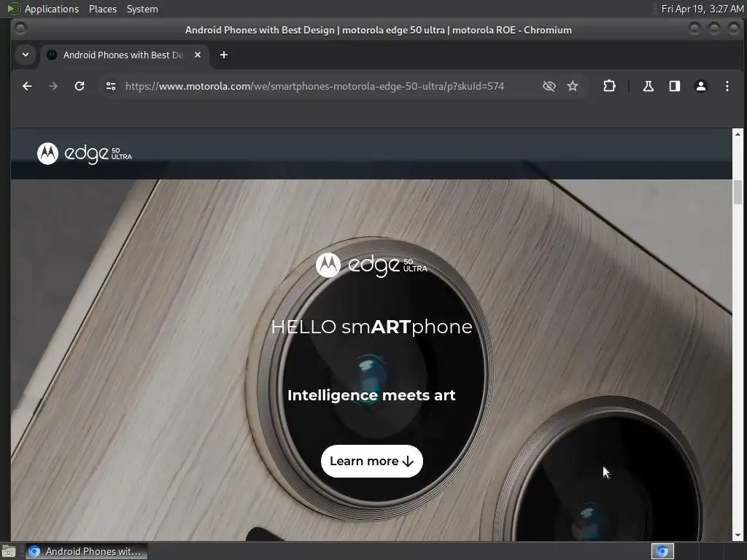Click the forward navigation arrow
Screen dimensions: 747x560
click(53, 86)
